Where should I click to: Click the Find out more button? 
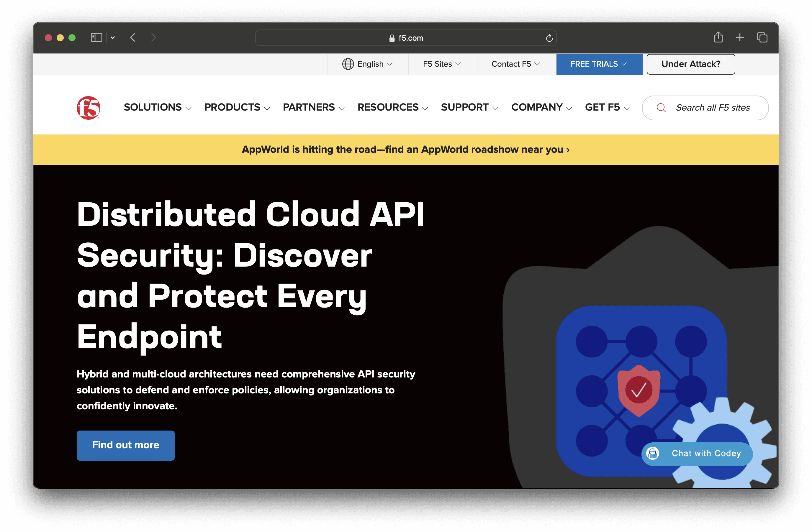(x=126, y=445)
